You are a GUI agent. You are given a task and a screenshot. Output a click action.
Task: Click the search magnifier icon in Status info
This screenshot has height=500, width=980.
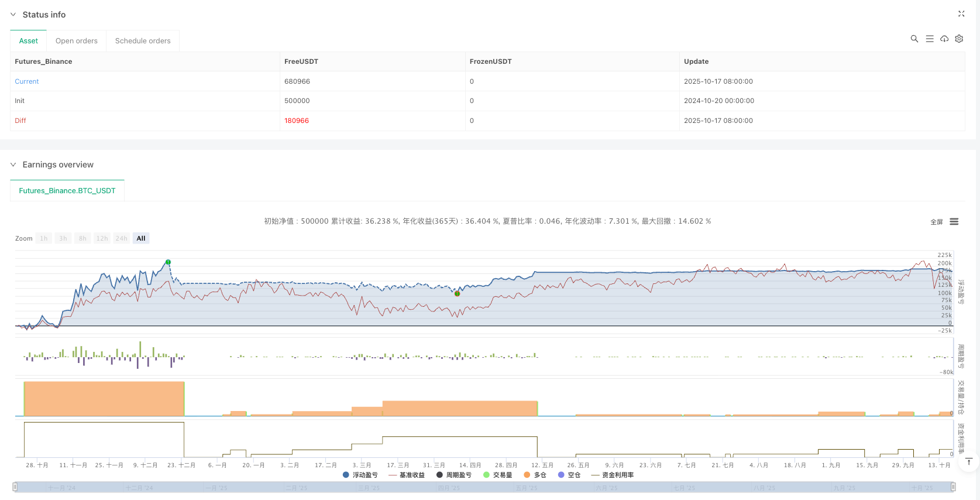point(914,39)
